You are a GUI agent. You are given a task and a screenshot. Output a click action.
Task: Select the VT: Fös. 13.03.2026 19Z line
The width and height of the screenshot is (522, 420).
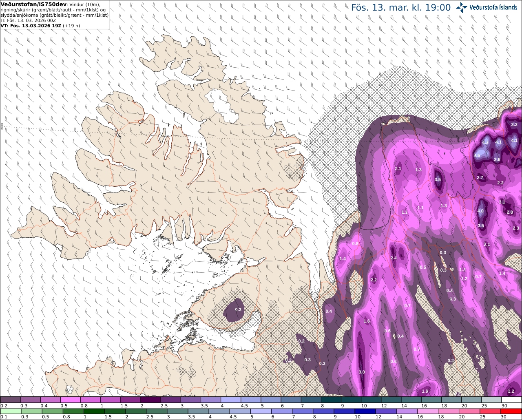[x=31, y=25]
